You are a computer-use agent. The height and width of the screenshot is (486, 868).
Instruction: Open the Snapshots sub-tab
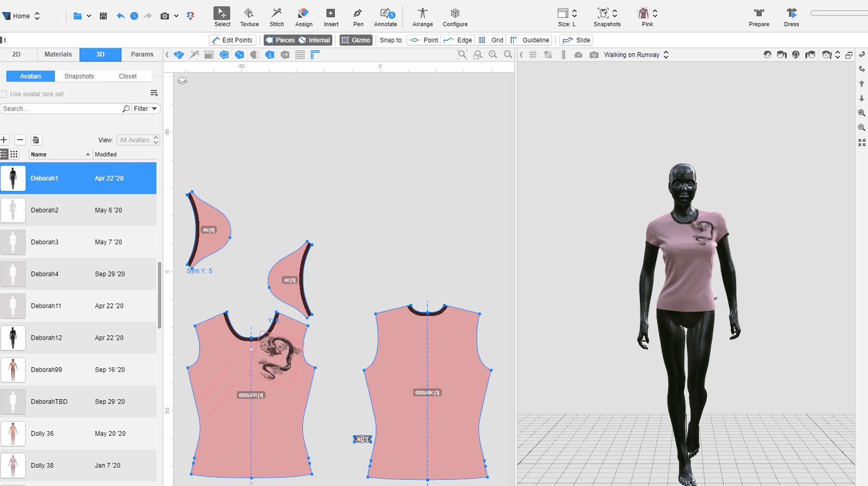click(79, 76)
